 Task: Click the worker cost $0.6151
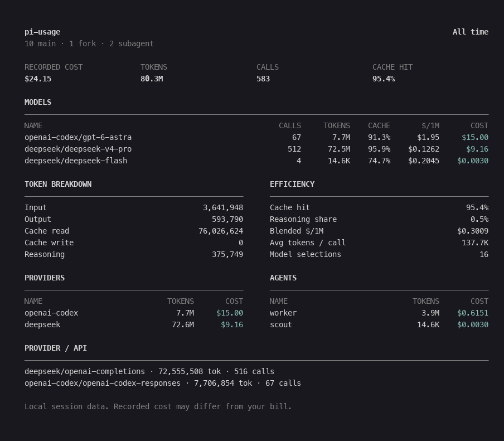[x=473, y=313]
